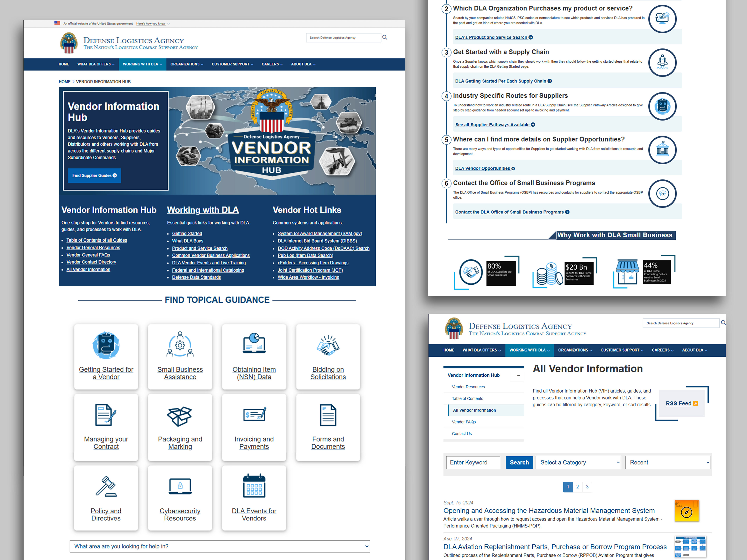This screenshot has width=747, height=560.
Task: Click the Find Supplier Guides button
Action: click(x=94, y=176)
